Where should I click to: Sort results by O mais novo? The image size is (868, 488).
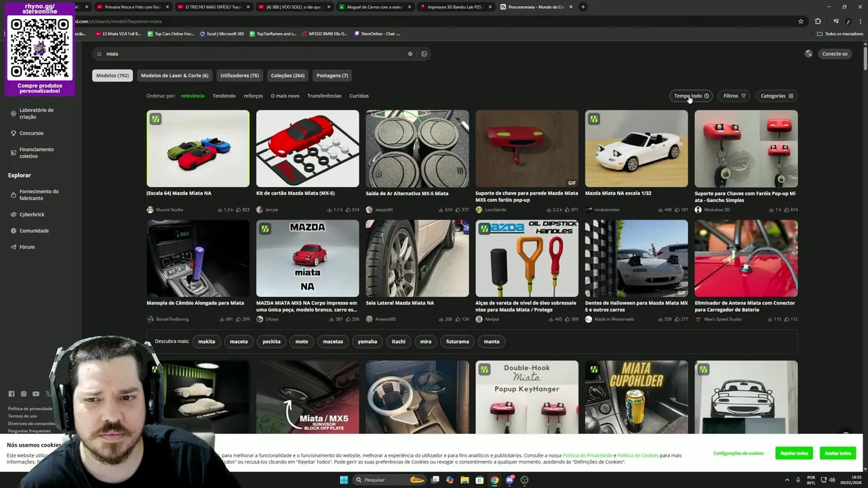(285, 96)
